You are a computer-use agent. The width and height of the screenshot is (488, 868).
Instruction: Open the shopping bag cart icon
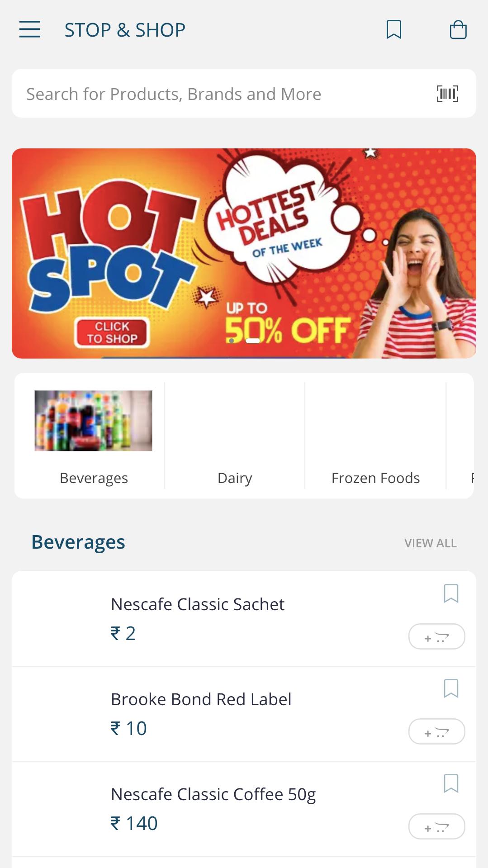click(x=458, y=29)
